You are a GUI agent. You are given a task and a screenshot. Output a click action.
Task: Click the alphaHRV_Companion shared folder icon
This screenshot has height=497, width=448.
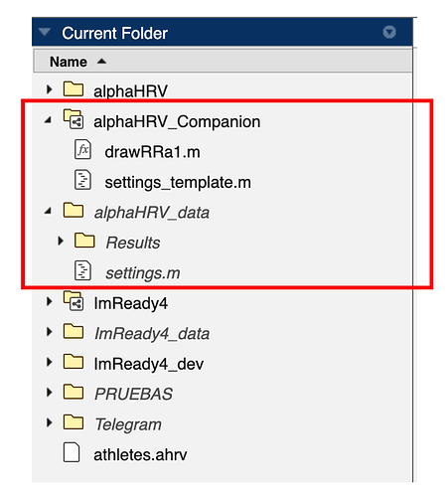pos(74,119)
